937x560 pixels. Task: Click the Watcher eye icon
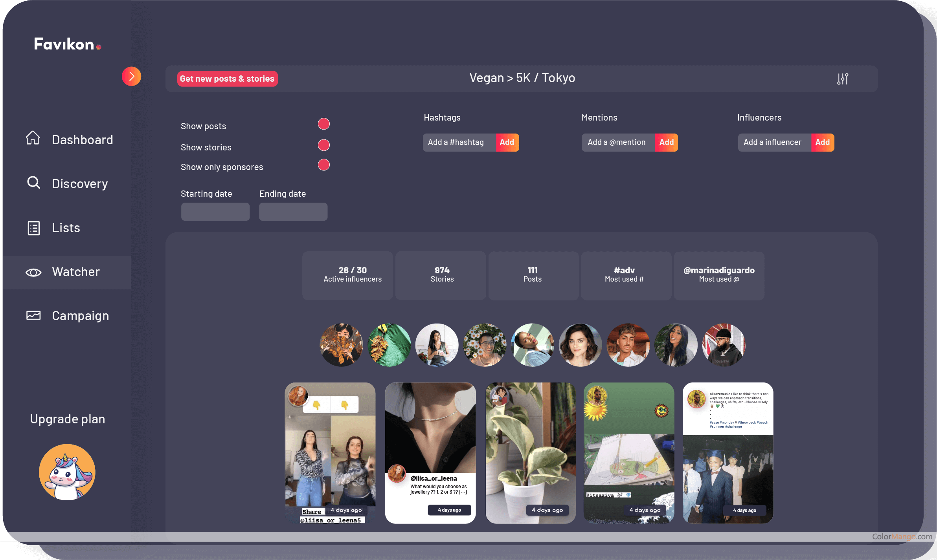click(x=33, y=273)
